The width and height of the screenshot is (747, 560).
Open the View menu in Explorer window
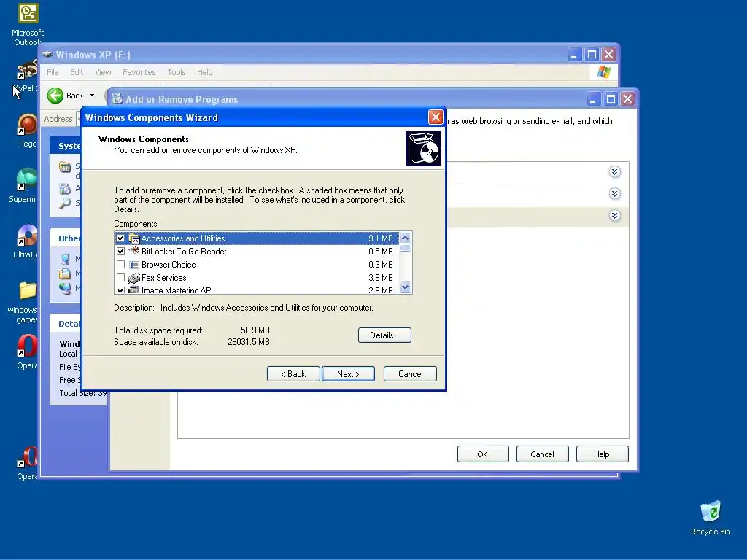[103, 72]
